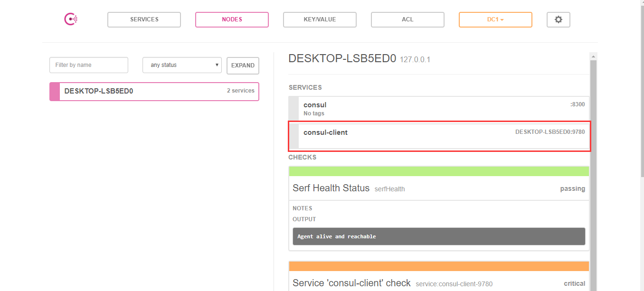Image resolution: width=644 pixels, height=291 pixels.
Task: Open the consul-client service entry
Action: tap(439, 136)
